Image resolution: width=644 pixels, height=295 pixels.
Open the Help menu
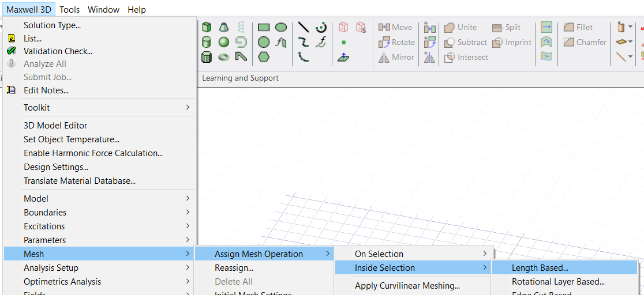click(x=137, y=9)
